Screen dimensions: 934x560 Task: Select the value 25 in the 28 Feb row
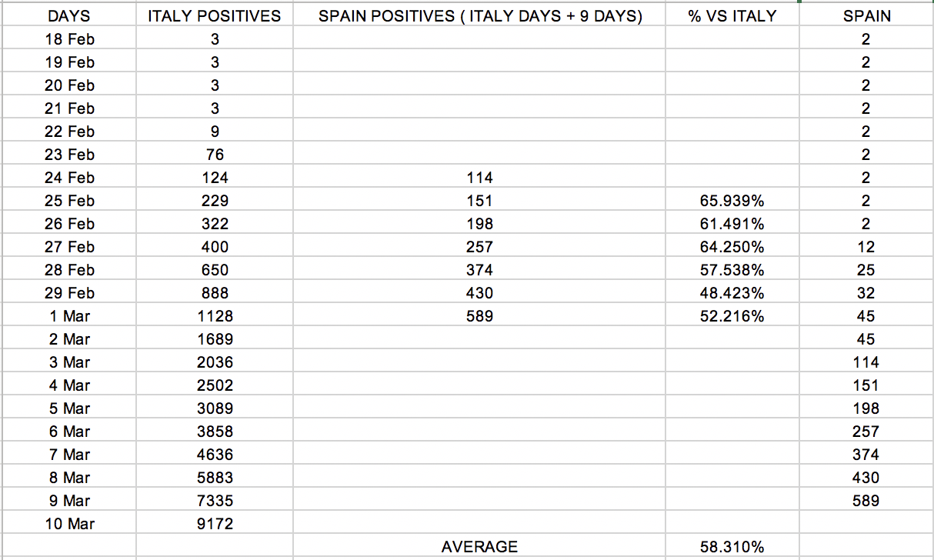(866, 270)
